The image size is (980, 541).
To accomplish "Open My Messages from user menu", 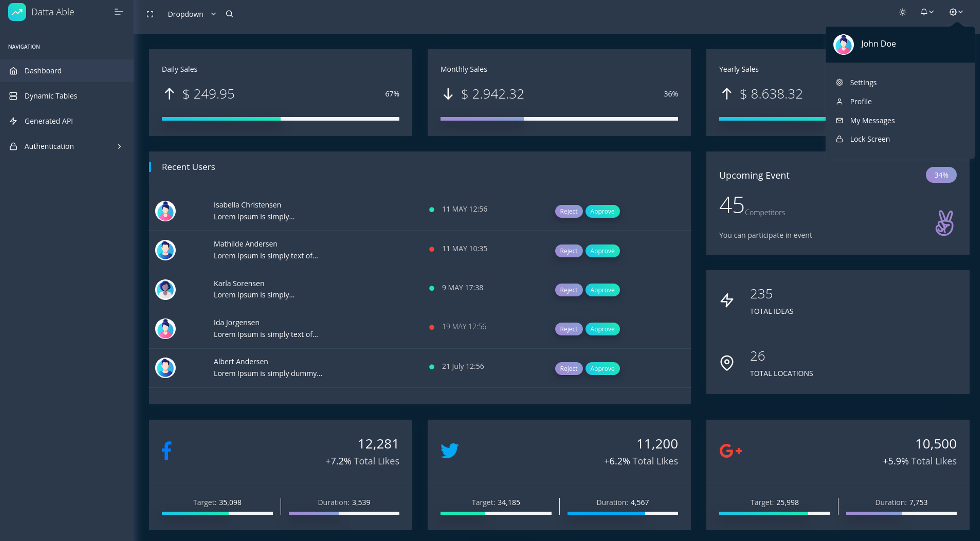I will point(900,120).
